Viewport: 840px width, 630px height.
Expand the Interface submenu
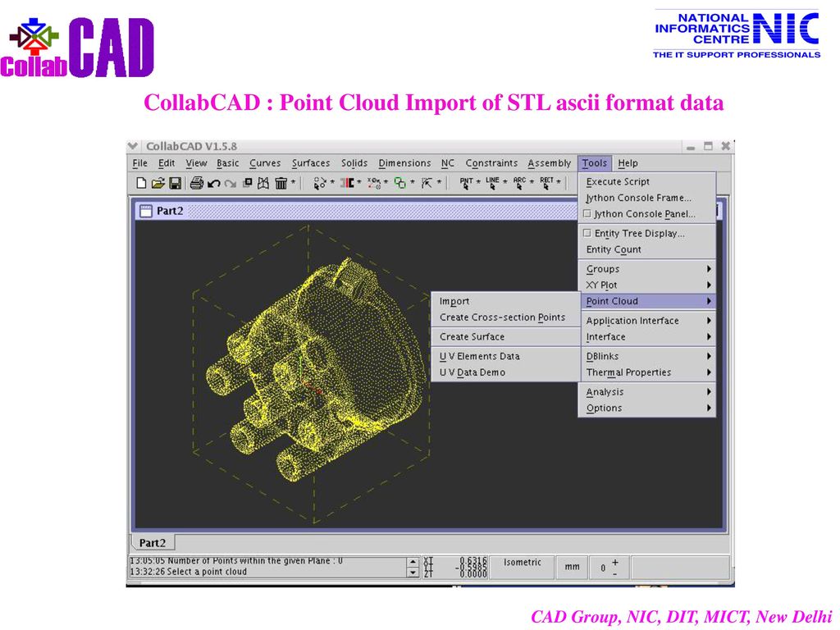pos(647,336)
